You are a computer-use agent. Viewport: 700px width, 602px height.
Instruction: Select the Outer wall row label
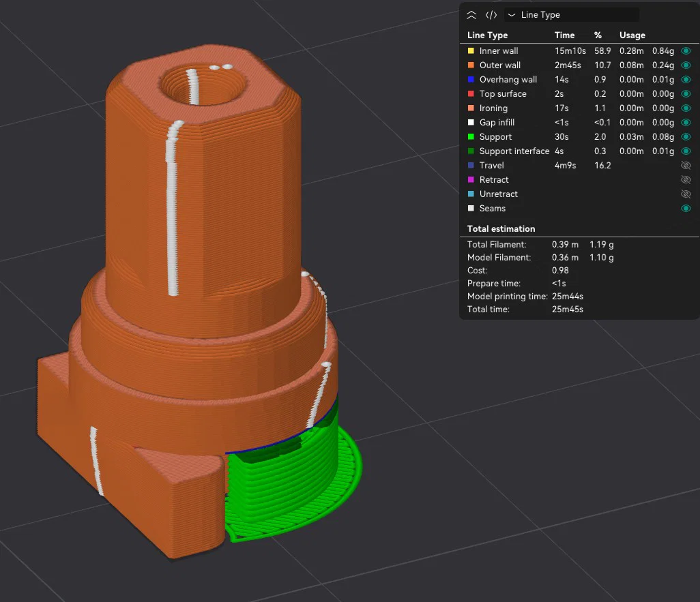pyautogui.click(x=500, y=65)
